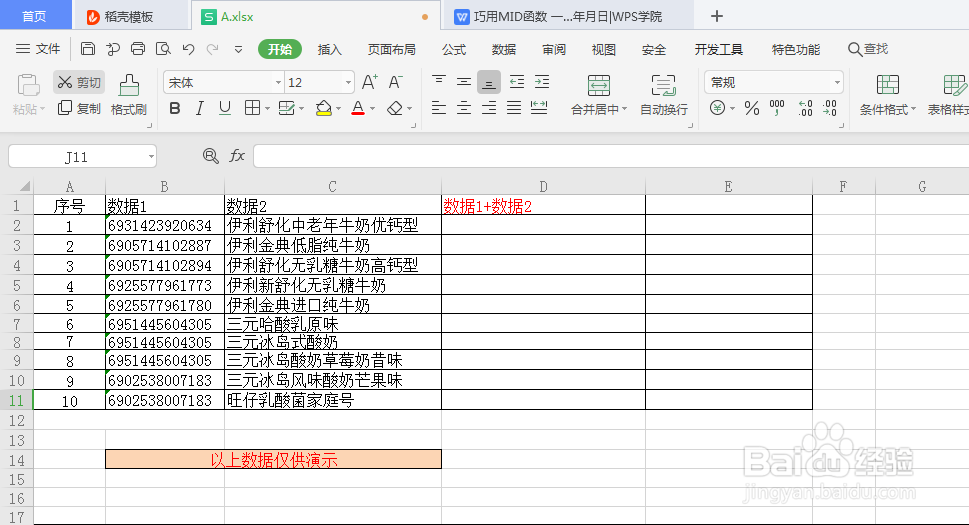Cut selection with the 剪切 button
The height and width of the screenshot is (525, 969).
[78, 82]
